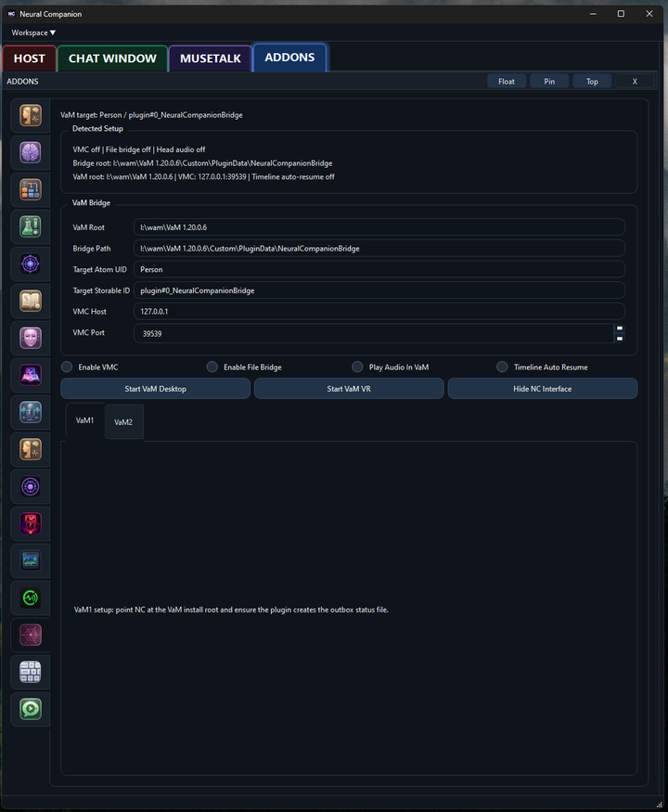The width and height of the screenshot is (668, 812).
Task: Open the blue microphone waveform addon icon
Action: 31,412
